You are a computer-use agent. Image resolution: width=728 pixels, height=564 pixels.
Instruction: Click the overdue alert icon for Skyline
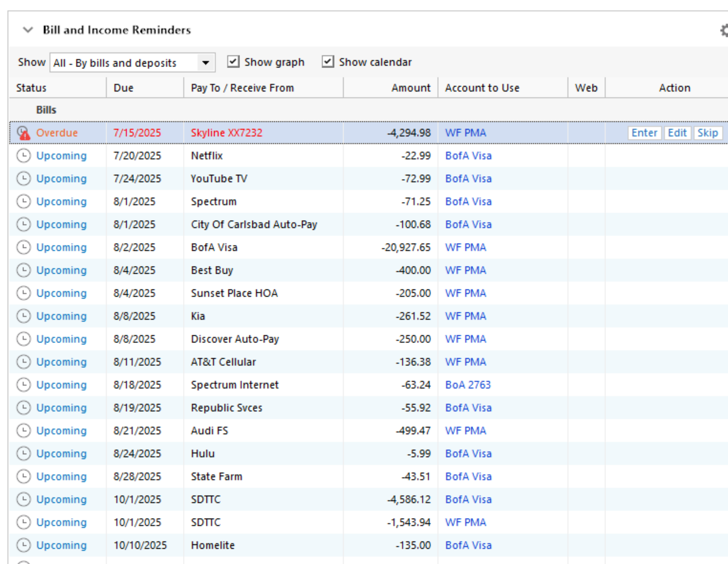coord(24,133)
